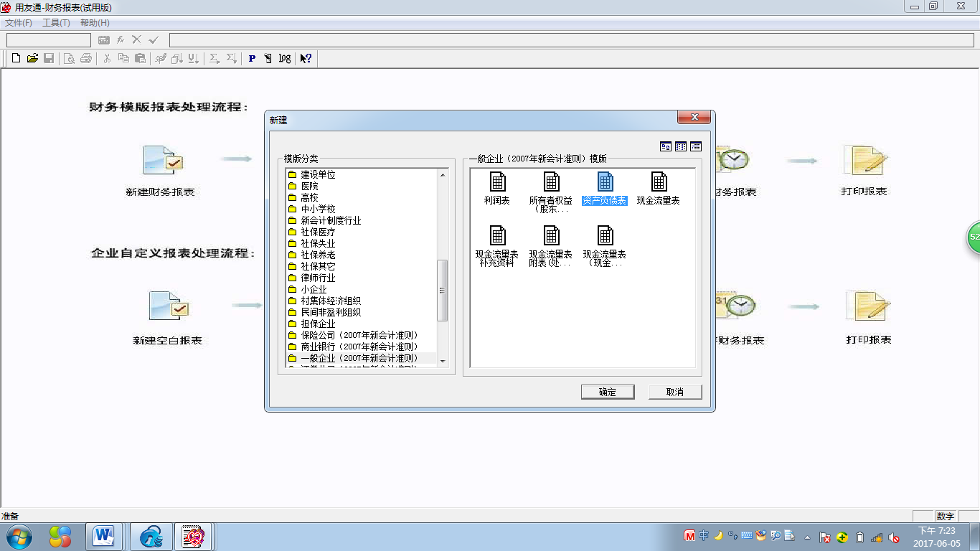Image resolution: width=980 pixels, height=551 pixels.
Task: Click the Cut scissors icon
Action: coord(107,58)
